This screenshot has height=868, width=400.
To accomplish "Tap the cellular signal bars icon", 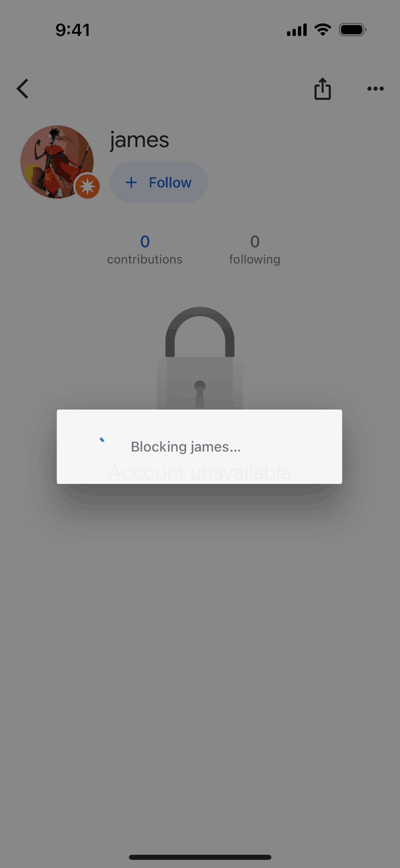I will point(297,30).
